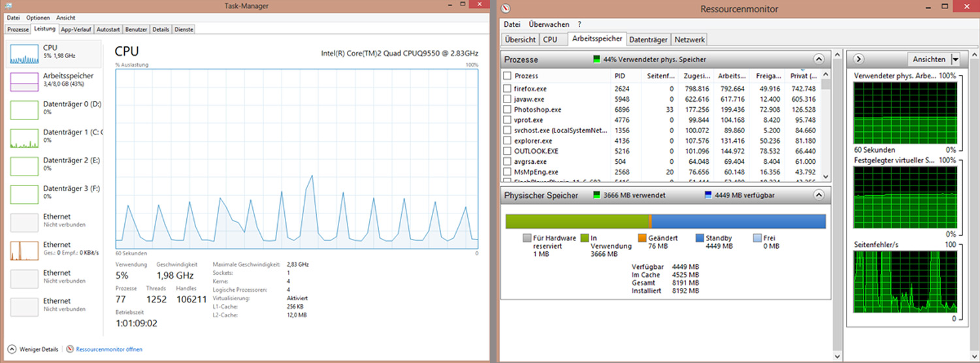Select Datenträger 1 (C:) sidebar entry
This screenshot has height=363, width=980.
click(x=54, y=138)
